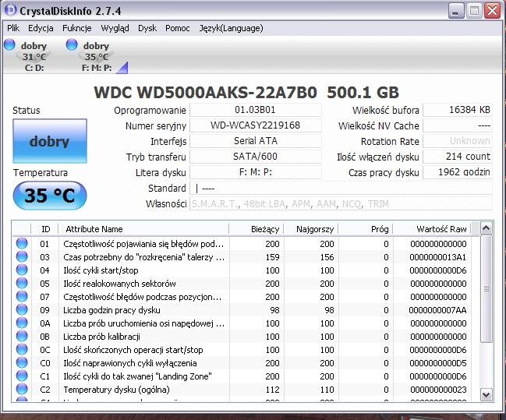Click the status icon for attribute C2
The image size is (506, 420).
coord(22,389)
